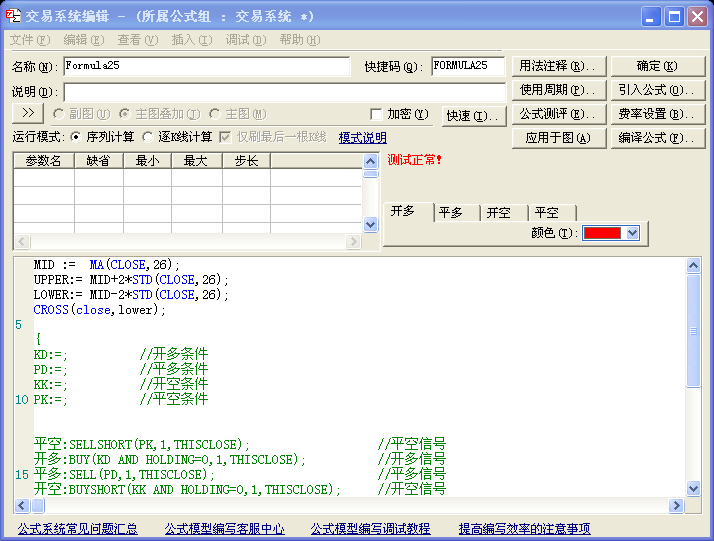Click the 快捷码 field showing FORMULA25
The height and width of the screenshot is (541, 714).
coord(468,66)
